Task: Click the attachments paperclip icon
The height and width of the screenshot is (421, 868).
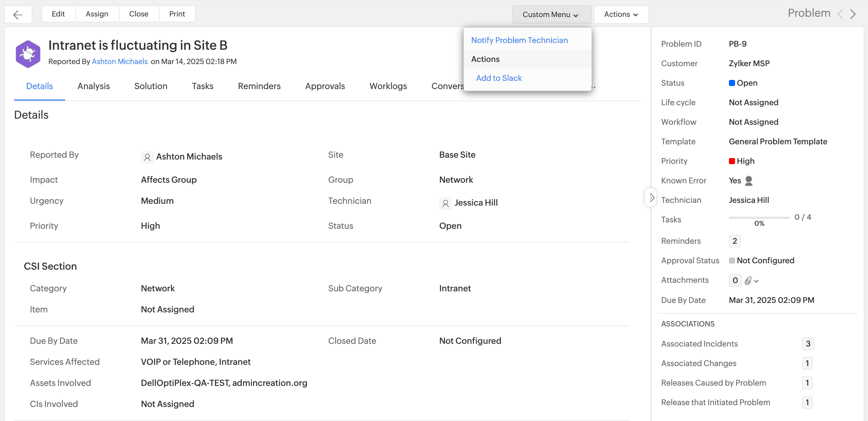Action: [x=748, y=280]
